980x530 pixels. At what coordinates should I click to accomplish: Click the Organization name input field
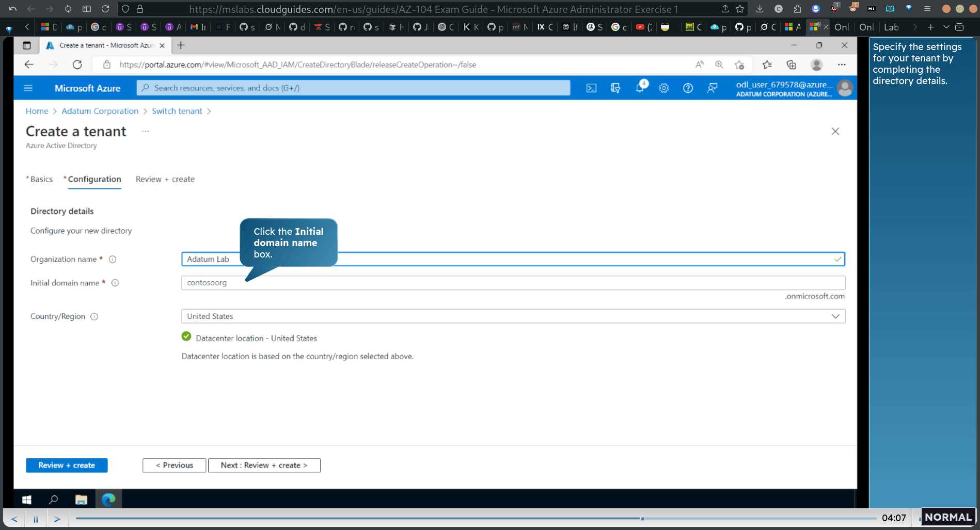(x=513, y=259)
